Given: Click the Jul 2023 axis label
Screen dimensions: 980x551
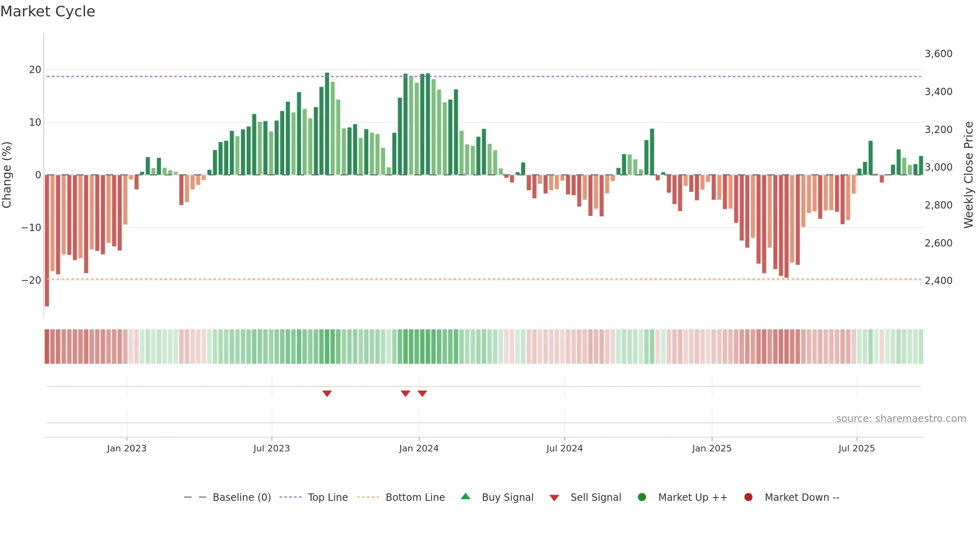Looking at the screenshot, I should 272,449.
